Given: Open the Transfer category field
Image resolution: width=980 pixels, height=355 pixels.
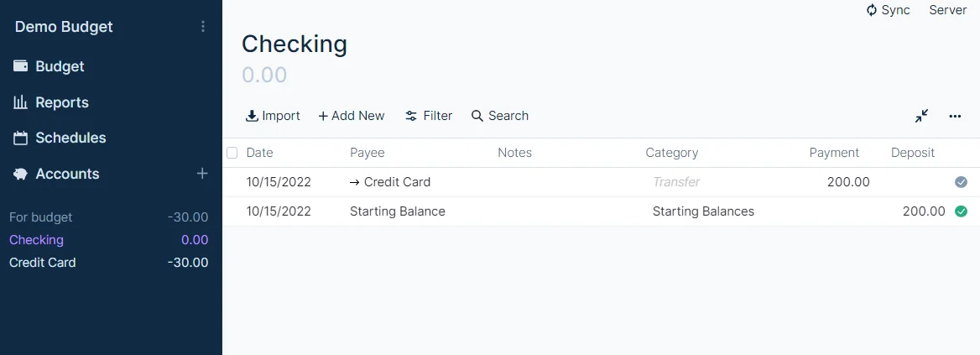Looking at the screenshot, I should pos(676,182).
